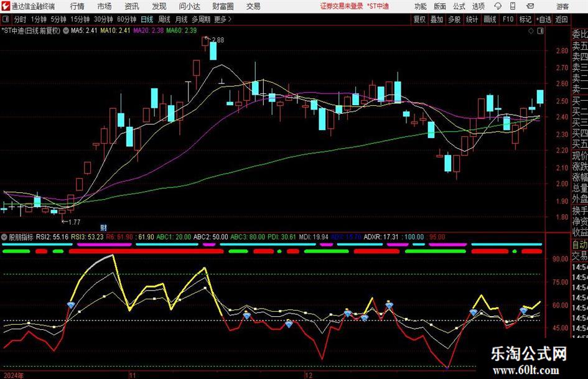
Task: Click the MA5: 2.41 value
Action: click(x=85, y=30)
